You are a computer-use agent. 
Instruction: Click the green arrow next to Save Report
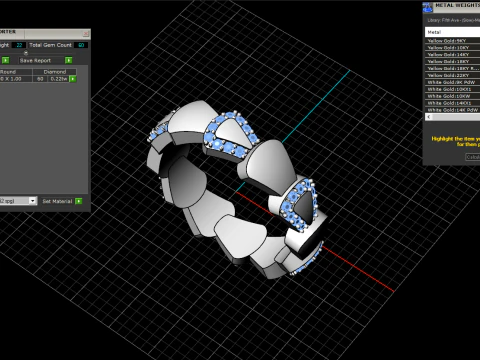point(69,60)
